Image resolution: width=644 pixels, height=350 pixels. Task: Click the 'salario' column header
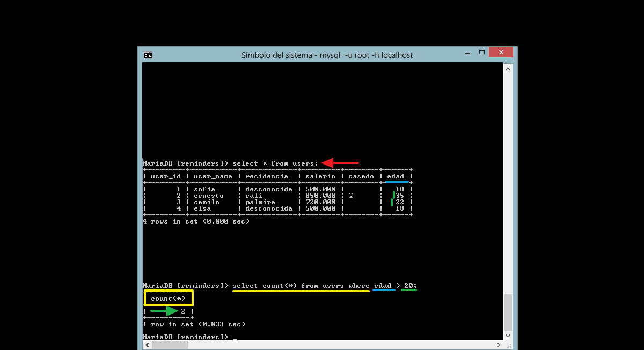(x=320, y=176)
